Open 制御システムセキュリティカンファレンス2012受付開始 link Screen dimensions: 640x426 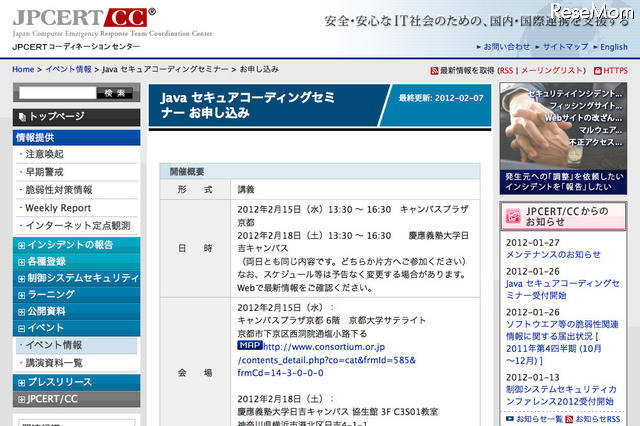[561, 395]
